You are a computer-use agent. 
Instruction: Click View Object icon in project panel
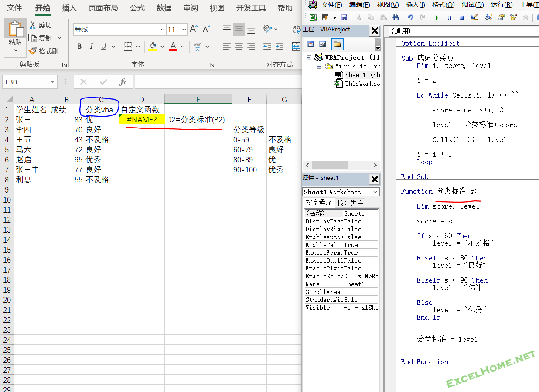click(323, 44)
